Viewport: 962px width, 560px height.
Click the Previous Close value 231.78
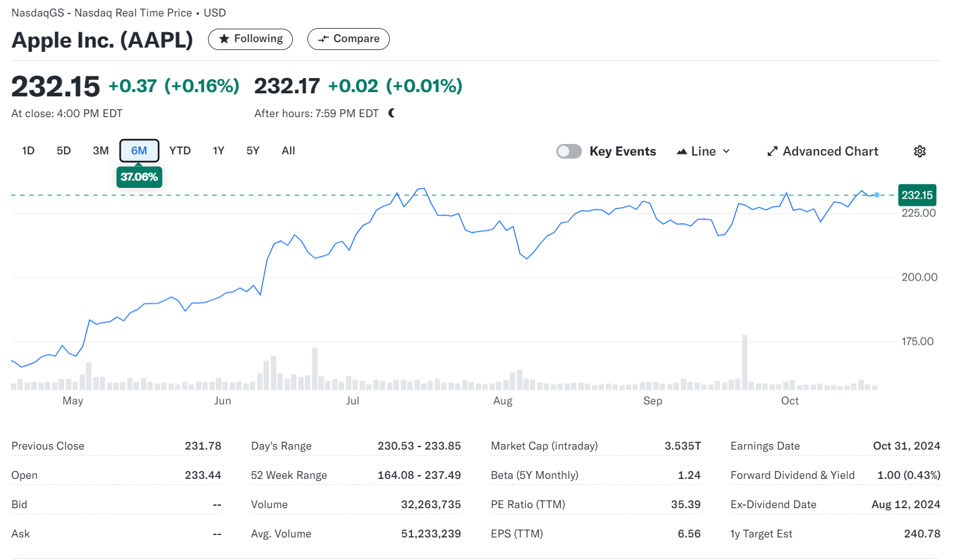[203, 446]
